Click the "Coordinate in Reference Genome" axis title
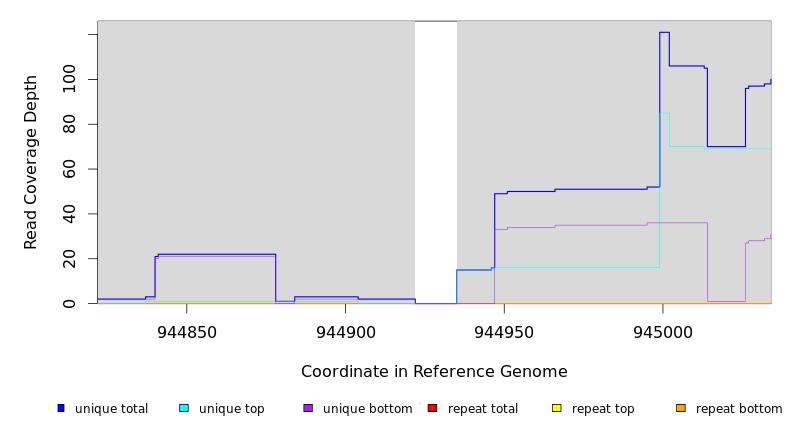This screenshot has height=432, width=792. (434, 372)
